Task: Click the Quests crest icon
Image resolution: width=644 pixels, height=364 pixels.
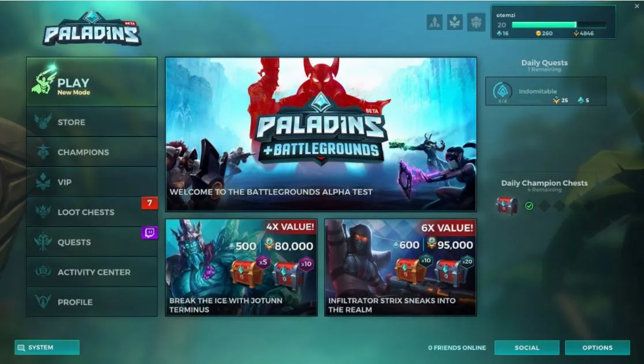Action: pyautogui.click(x=43, y=241)
